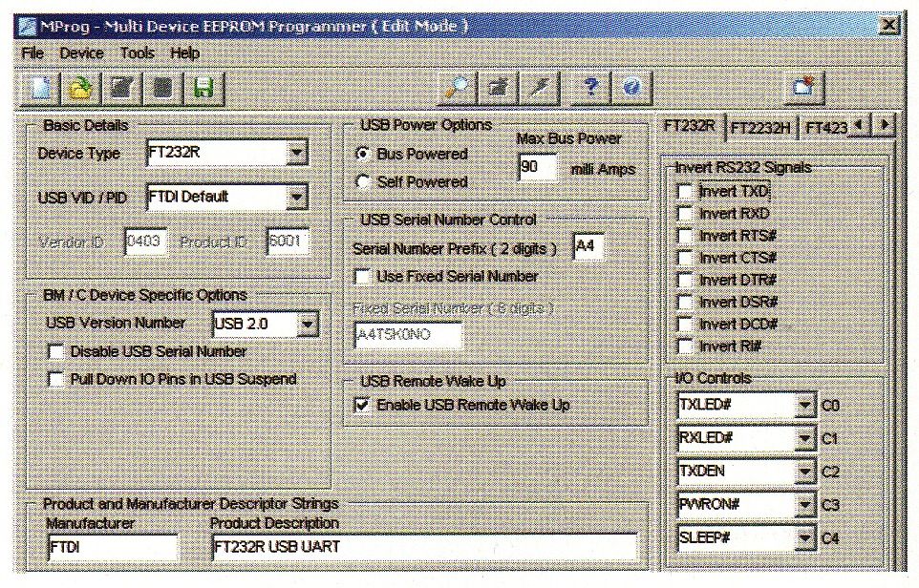Click the lightning bolt Program icon
919x588 pixels.
(540, 89)
